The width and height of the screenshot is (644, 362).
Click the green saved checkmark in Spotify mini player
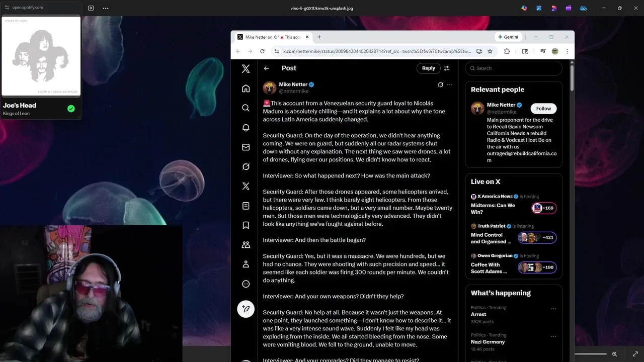(x=71, y=109)
